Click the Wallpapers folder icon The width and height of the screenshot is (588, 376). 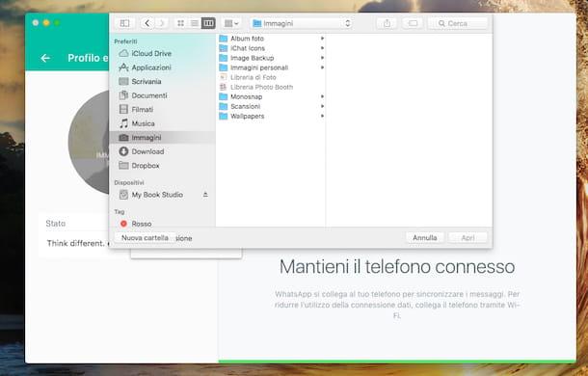point(223,117)
